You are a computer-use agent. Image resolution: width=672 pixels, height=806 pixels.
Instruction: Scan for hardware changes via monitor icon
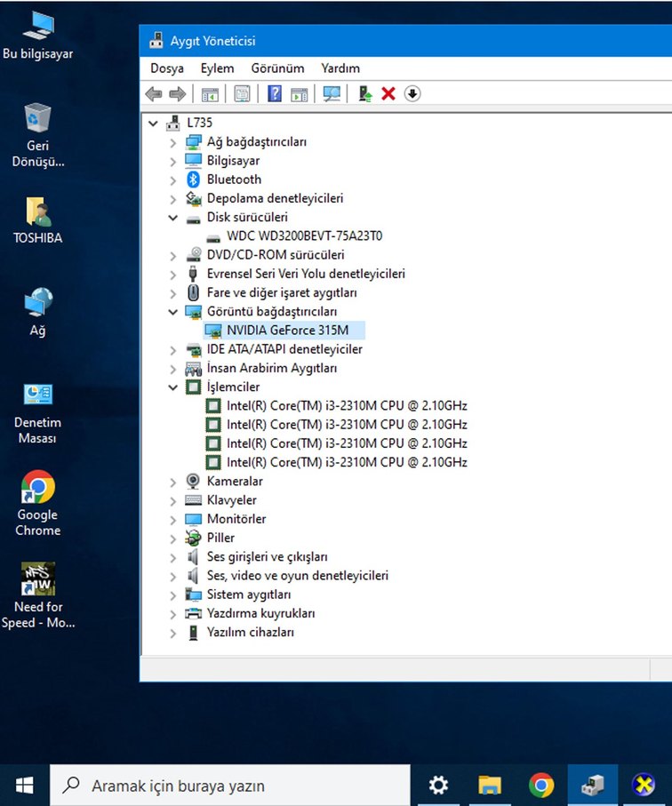[332, 93]
